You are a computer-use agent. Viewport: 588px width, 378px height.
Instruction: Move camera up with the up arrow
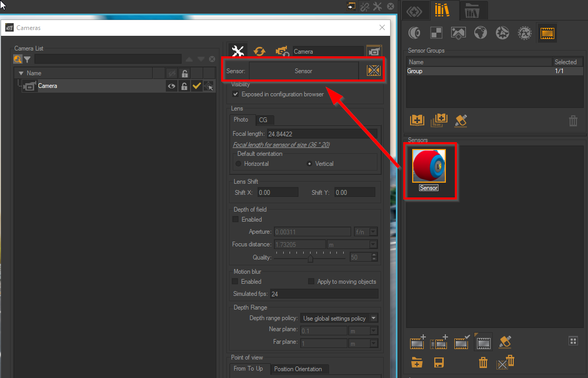[x=190, y=59]
